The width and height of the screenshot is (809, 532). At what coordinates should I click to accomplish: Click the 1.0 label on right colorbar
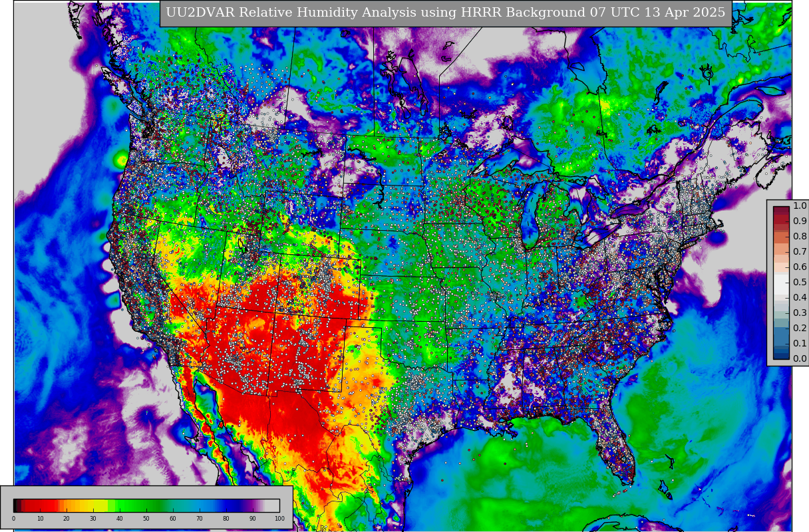[800, 206]
